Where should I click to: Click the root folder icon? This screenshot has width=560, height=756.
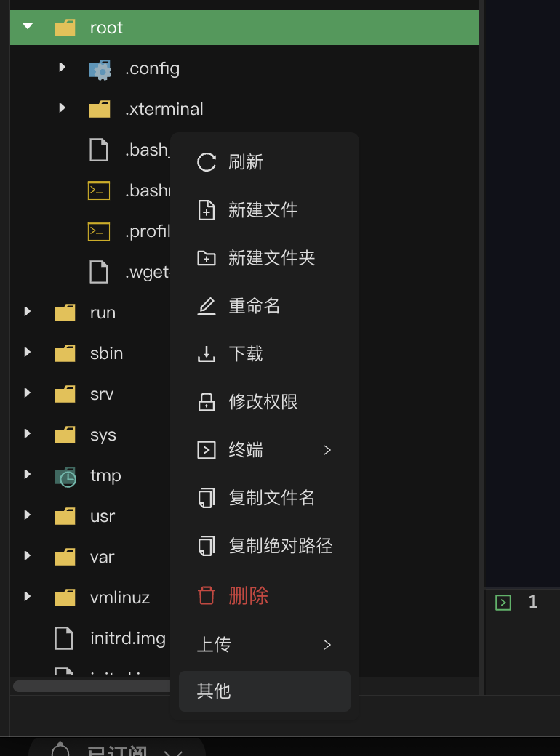pyautogui.click(x=65, y=28)
